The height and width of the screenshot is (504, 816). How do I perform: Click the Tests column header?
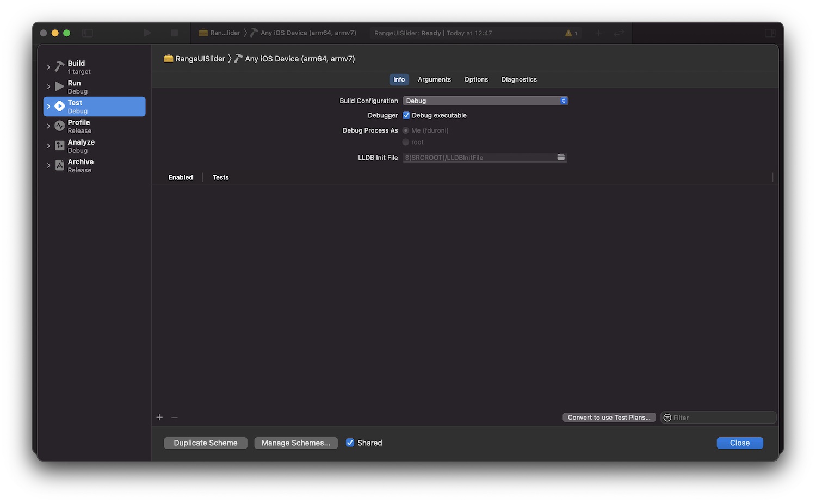tap(220, 177)
